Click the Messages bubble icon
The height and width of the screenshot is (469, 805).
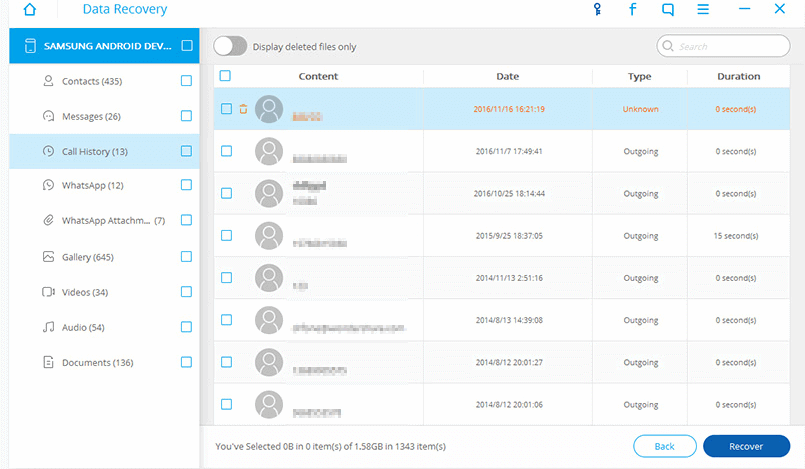(x=48, y=116)
